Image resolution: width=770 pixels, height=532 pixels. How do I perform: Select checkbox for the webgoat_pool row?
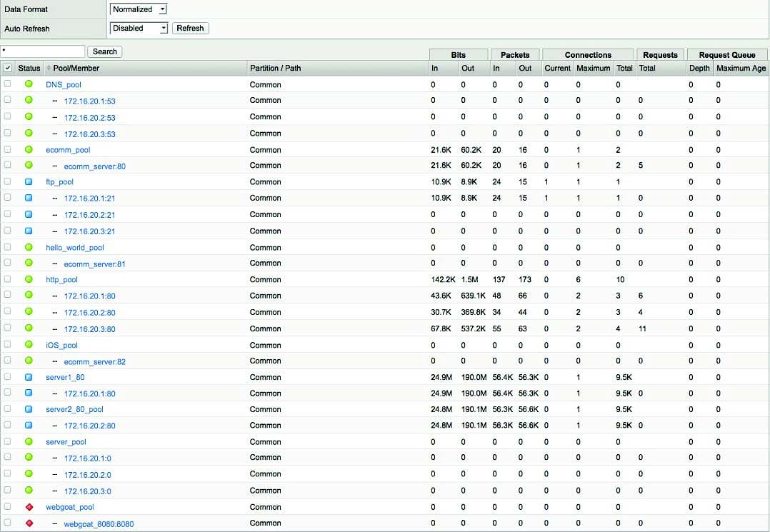click(8, 506)
